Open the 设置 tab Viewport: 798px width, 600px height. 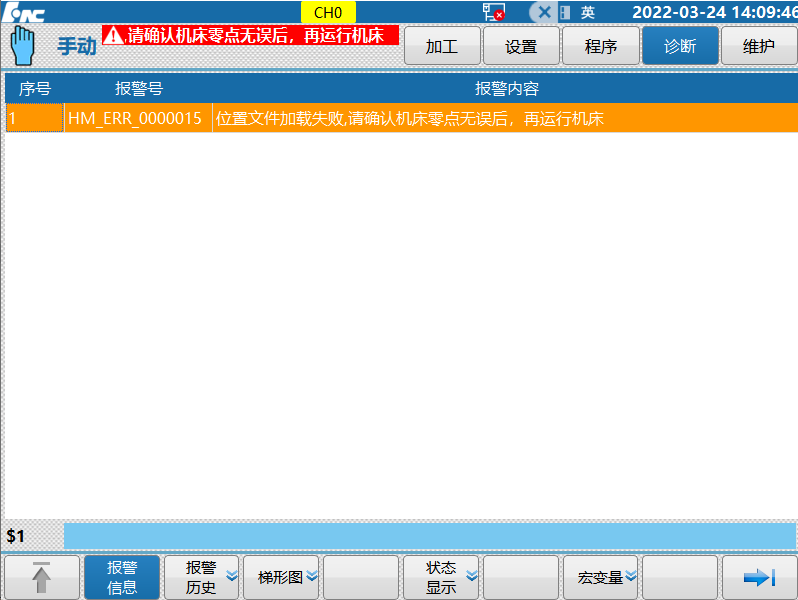521,46
